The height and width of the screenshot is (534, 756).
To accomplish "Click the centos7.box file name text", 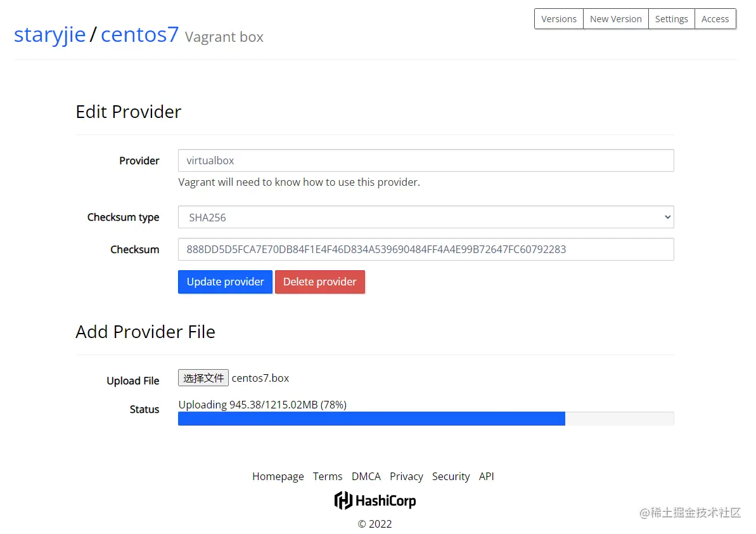I will pos(260,378).
